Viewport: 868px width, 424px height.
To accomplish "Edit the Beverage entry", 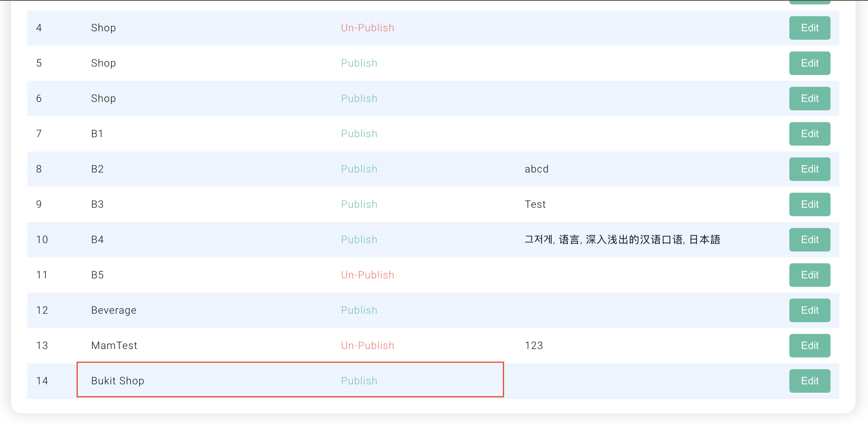I will coord(809,310).
